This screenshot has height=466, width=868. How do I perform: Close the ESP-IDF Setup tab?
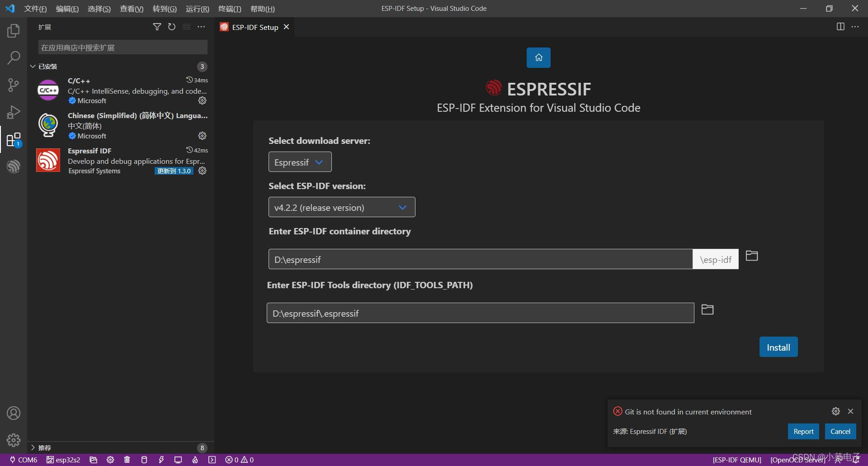tap(286, 27)
